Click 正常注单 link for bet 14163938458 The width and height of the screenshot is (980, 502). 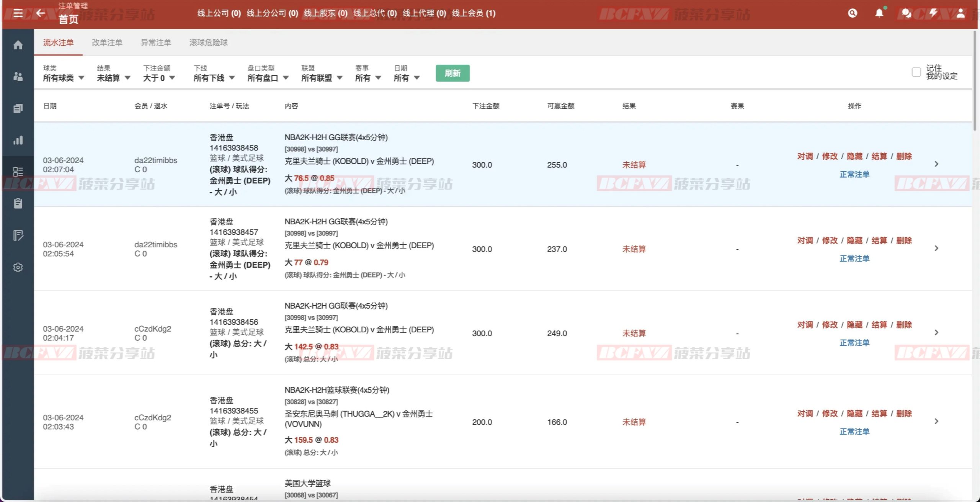tap(854, 174)
